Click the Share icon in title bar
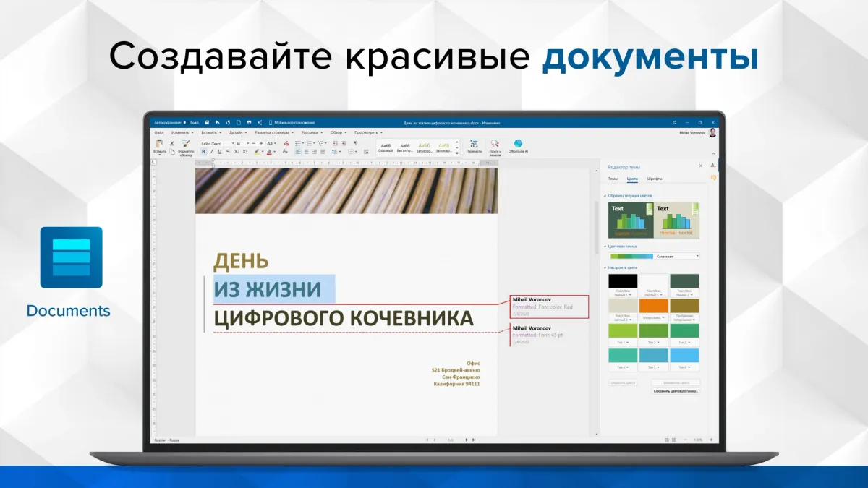The height and width of the screenshot is (488, 868). [260, 122]
